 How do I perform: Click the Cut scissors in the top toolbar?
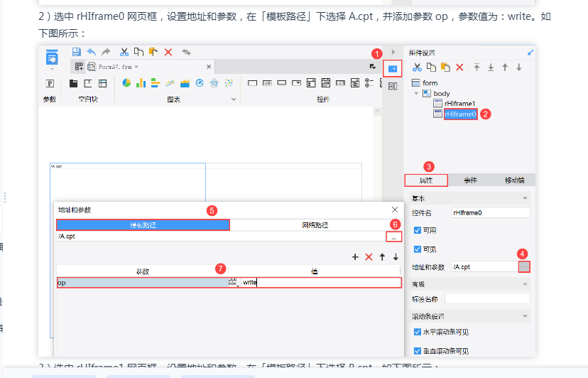124,52
